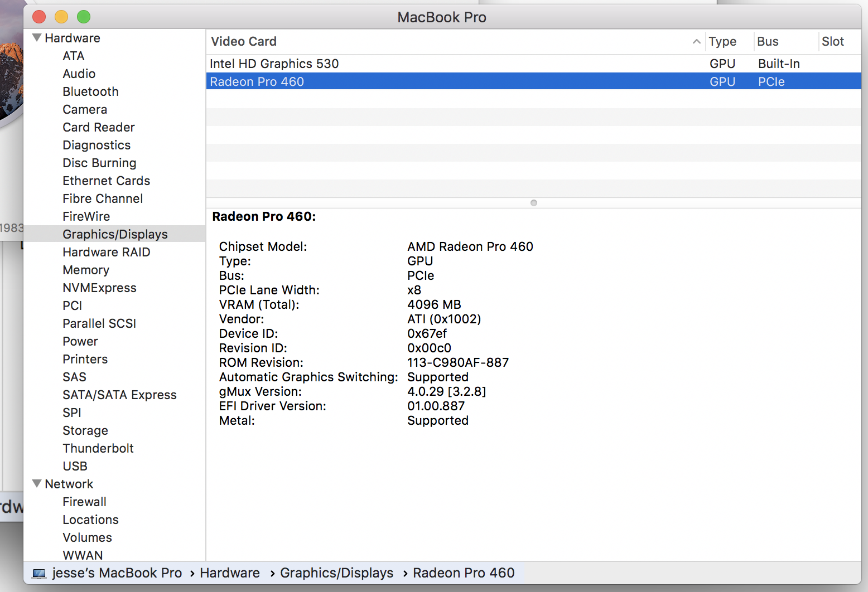Click Radeon Pro 460 in path bar
Viewport: 868px width, 592px height.
(x=464, y=573)
